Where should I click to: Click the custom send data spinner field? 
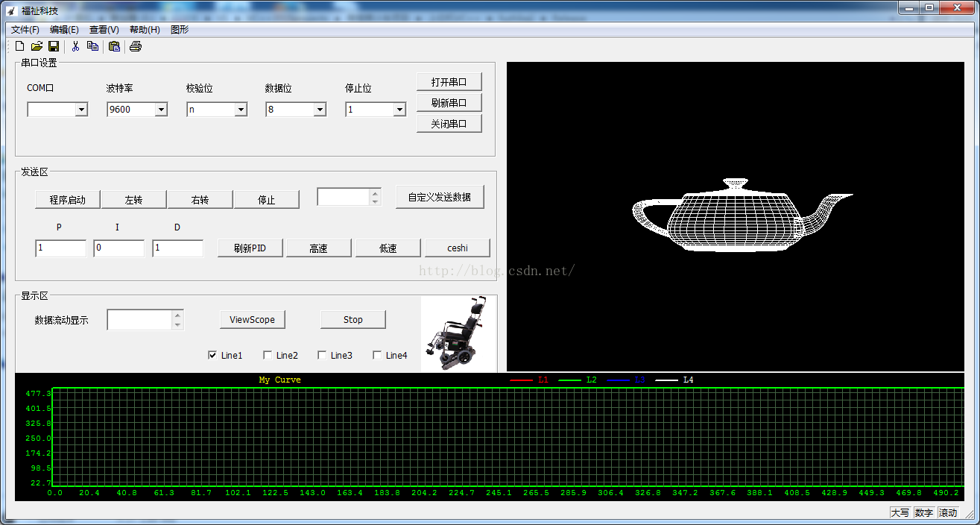click(343, 197)
